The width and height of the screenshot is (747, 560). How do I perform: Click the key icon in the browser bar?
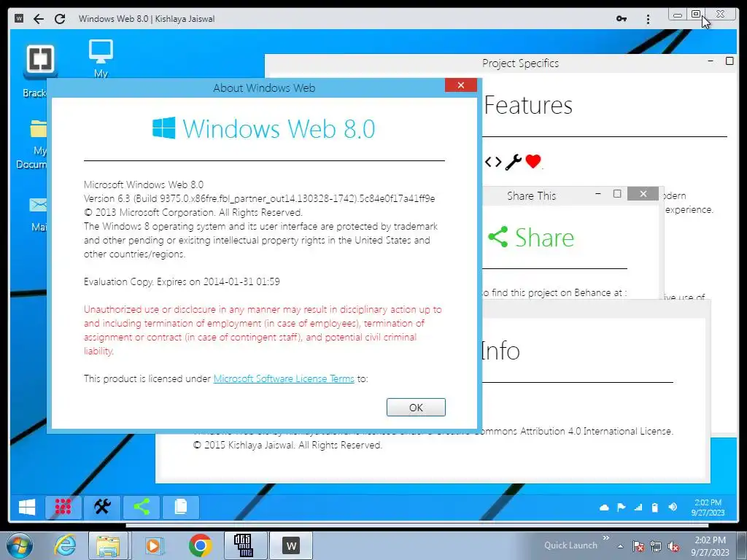pos(622,18)
